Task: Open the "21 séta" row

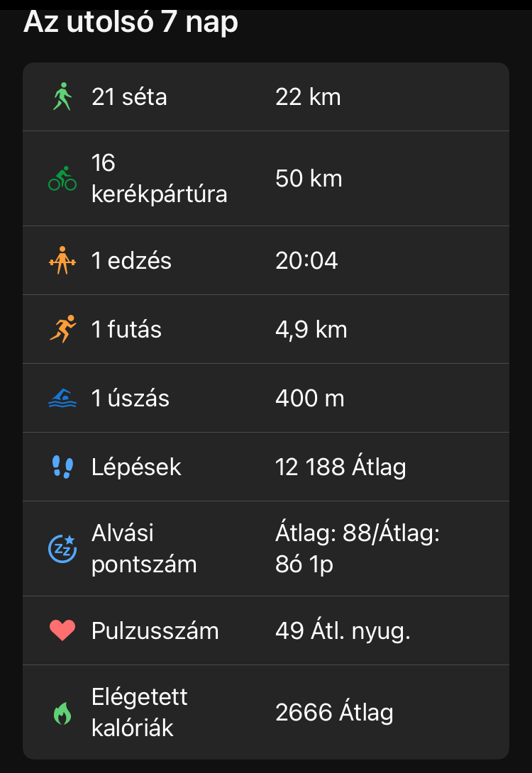Action: pos(129,97)
